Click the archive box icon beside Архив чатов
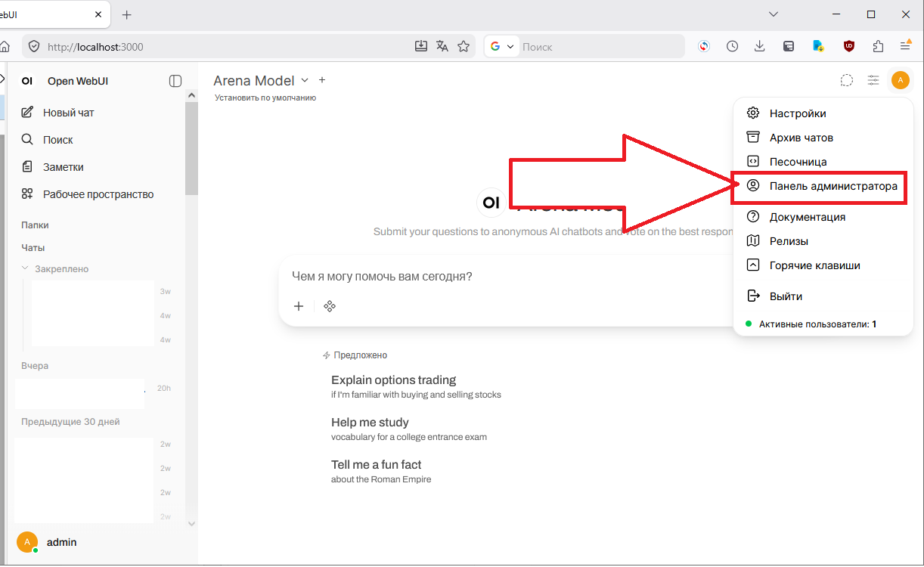 (752, 137)
